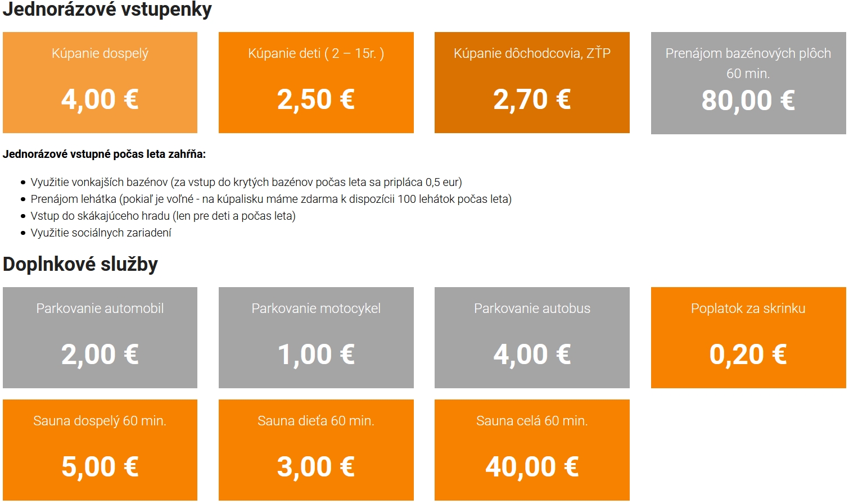Click the Využitie sociálnych zariadení item
This screenshot has width=849, height=504.
101,233
